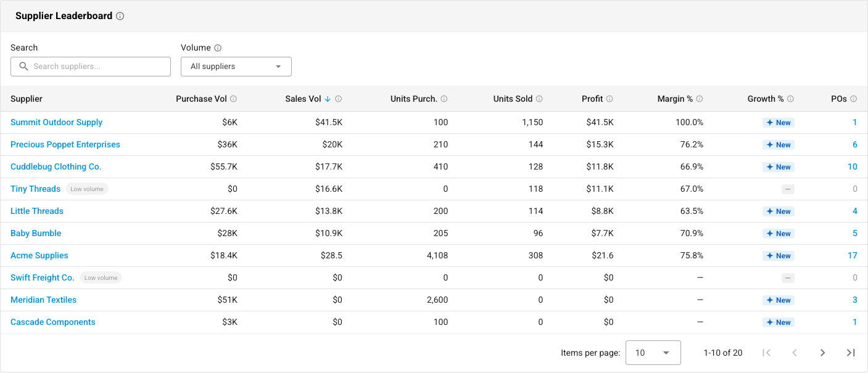
Task: Open Cascade Components supplier link
Action: (53, 322)
